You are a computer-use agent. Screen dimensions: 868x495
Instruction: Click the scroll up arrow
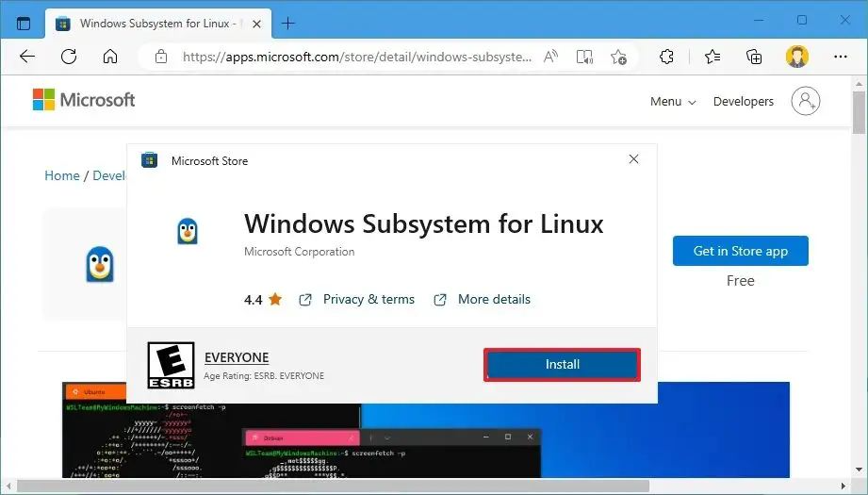point(860,84)
